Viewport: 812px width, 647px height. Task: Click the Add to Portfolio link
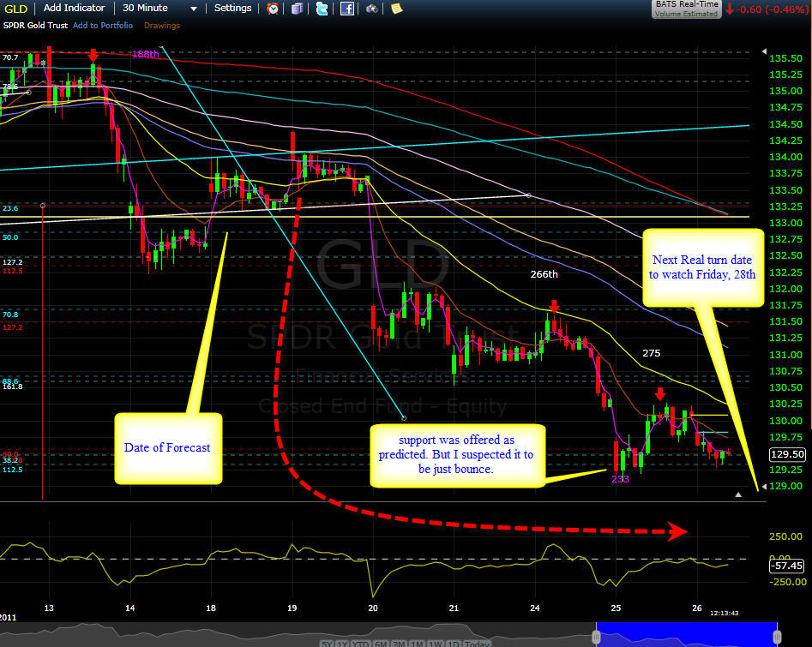[x=103, y=26]
